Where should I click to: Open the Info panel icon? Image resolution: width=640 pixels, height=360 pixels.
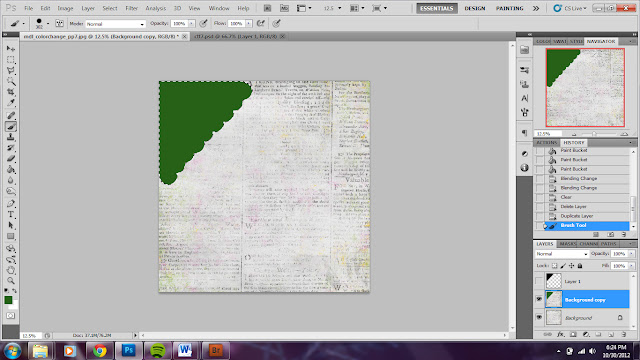[x=524, y=168]
